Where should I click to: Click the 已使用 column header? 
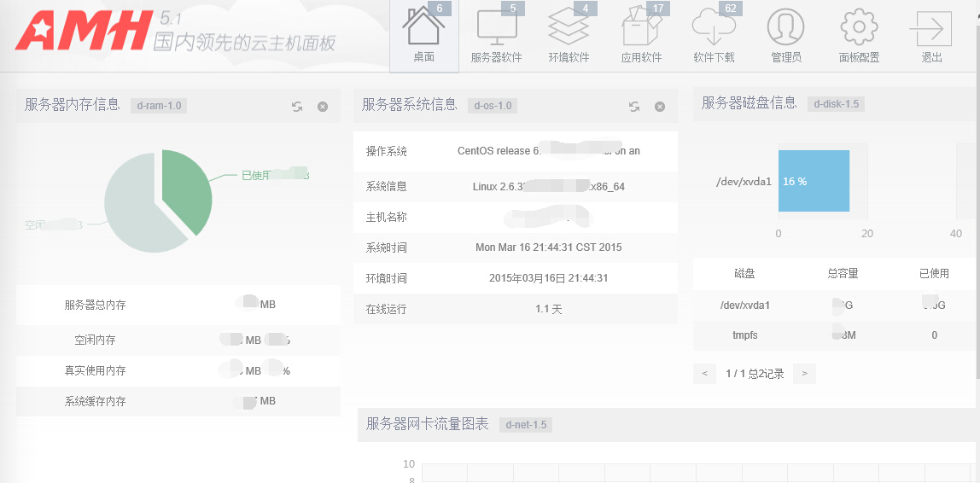[934, 273]
